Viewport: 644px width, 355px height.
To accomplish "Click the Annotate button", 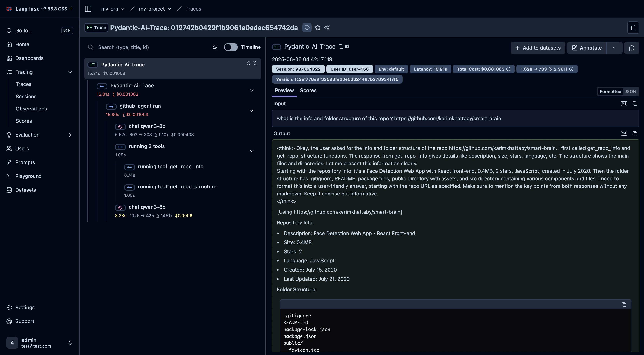I will click(587, 48).
